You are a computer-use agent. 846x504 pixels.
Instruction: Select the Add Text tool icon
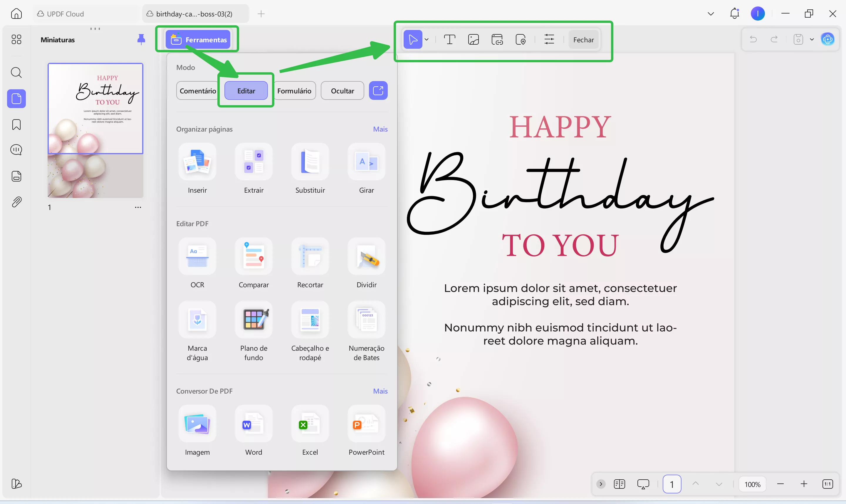449,40
